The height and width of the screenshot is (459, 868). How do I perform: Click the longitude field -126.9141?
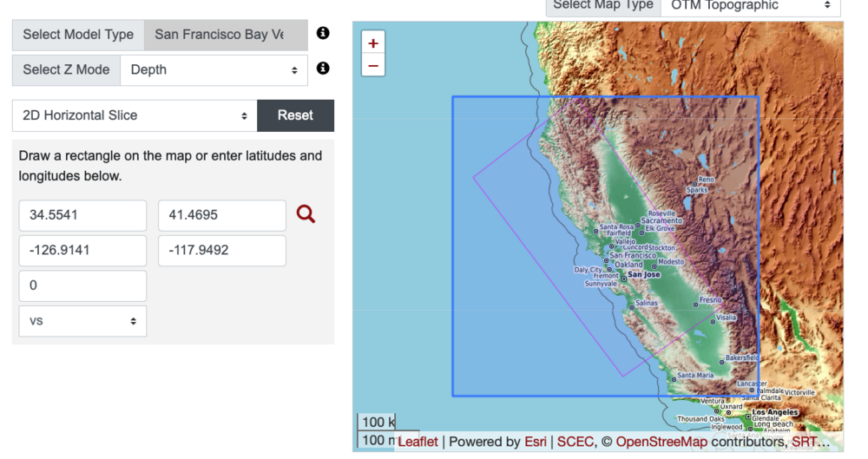(x=82, y=251)
